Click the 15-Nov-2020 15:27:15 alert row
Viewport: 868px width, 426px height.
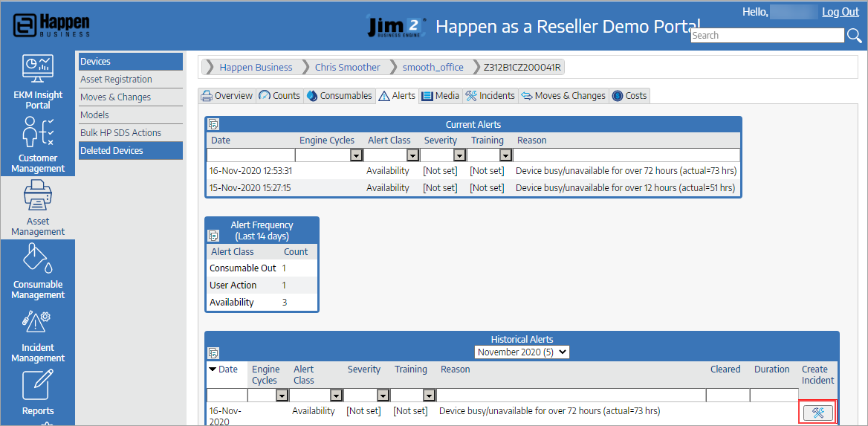pos(473,188)
